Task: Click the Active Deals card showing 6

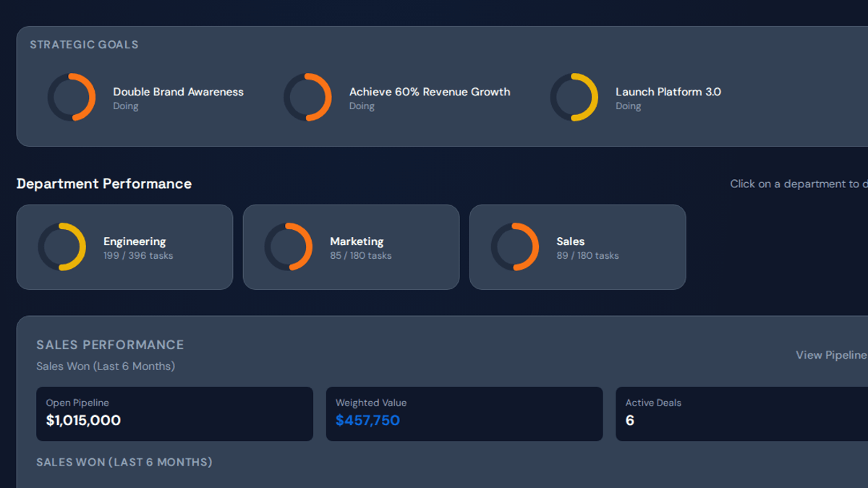Action: point(741,414)
